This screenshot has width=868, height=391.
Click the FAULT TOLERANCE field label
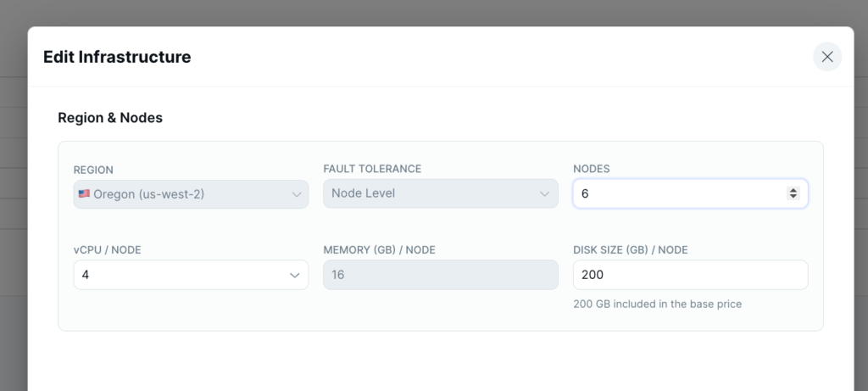tap(372, 169)
